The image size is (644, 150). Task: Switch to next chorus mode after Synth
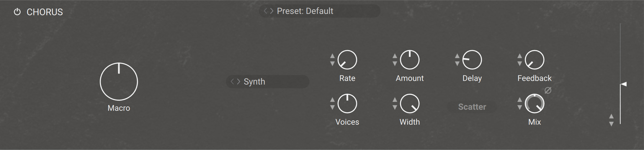[238, 82]
